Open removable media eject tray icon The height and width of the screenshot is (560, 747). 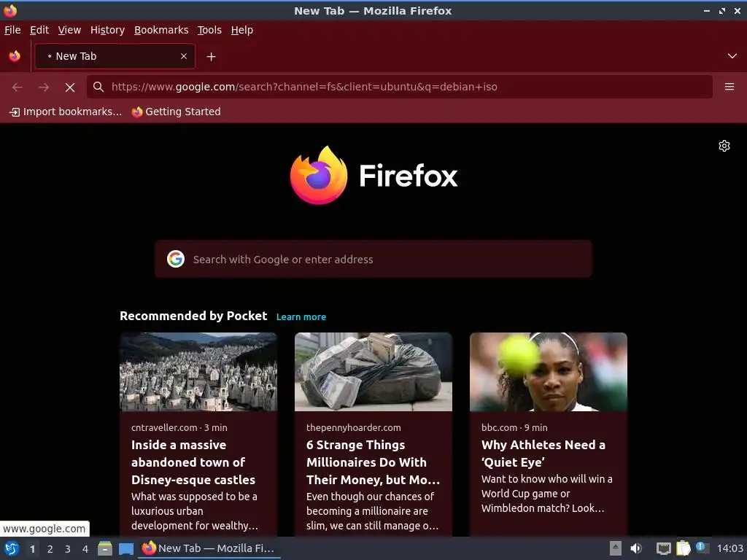[616, 548]
